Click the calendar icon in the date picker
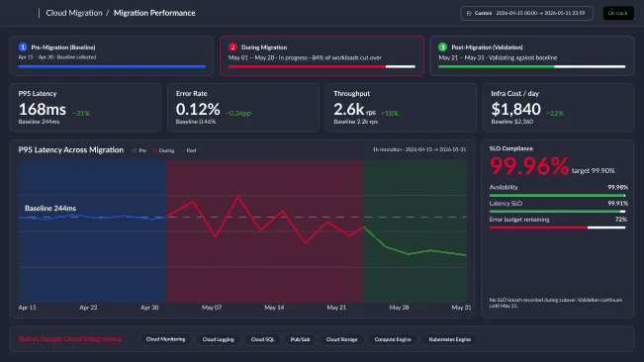The image size is (644, 362). [469, 13]
